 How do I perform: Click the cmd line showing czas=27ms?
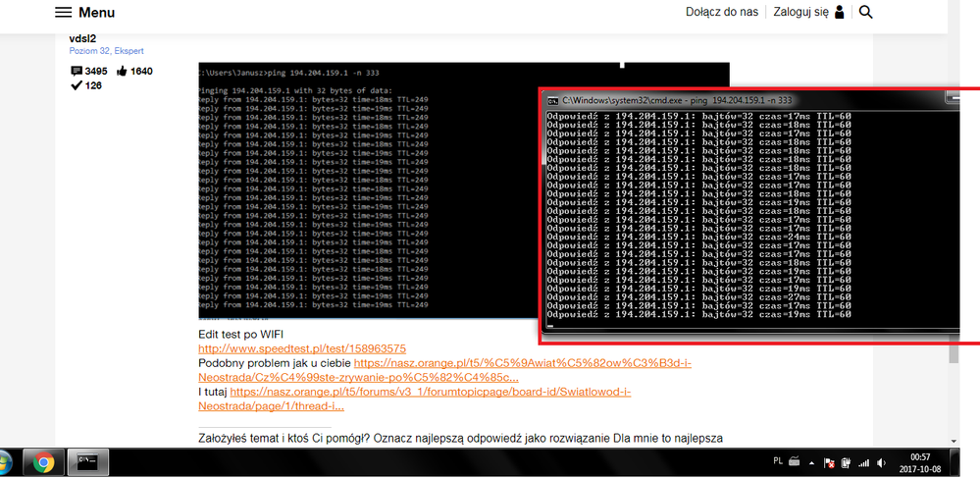(x=698, y=297)
